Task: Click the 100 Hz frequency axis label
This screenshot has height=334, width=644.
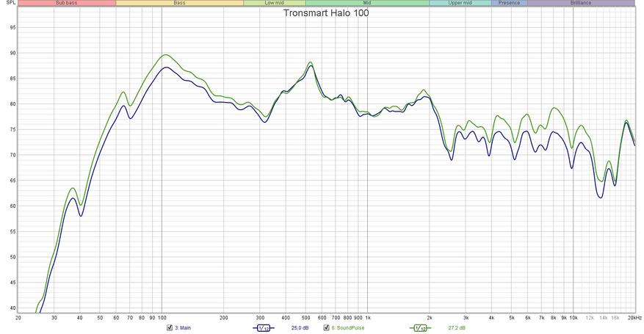Action: click(162, 318)
